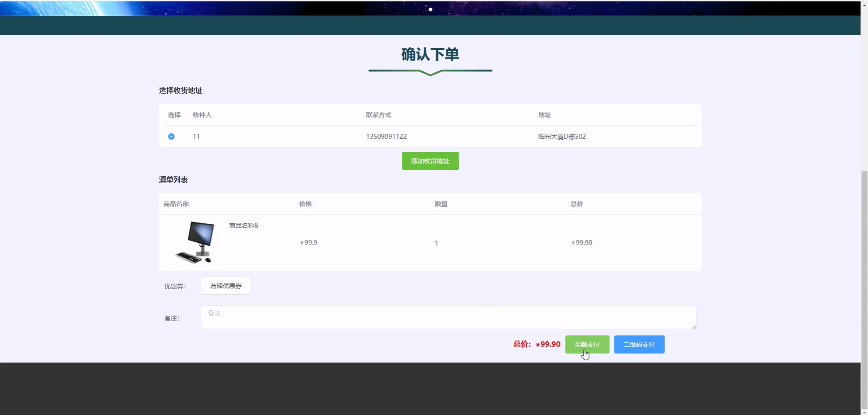Click the 商品名称8 product name
The height and width of the screenshot is (415, 868).
(243, 226)
